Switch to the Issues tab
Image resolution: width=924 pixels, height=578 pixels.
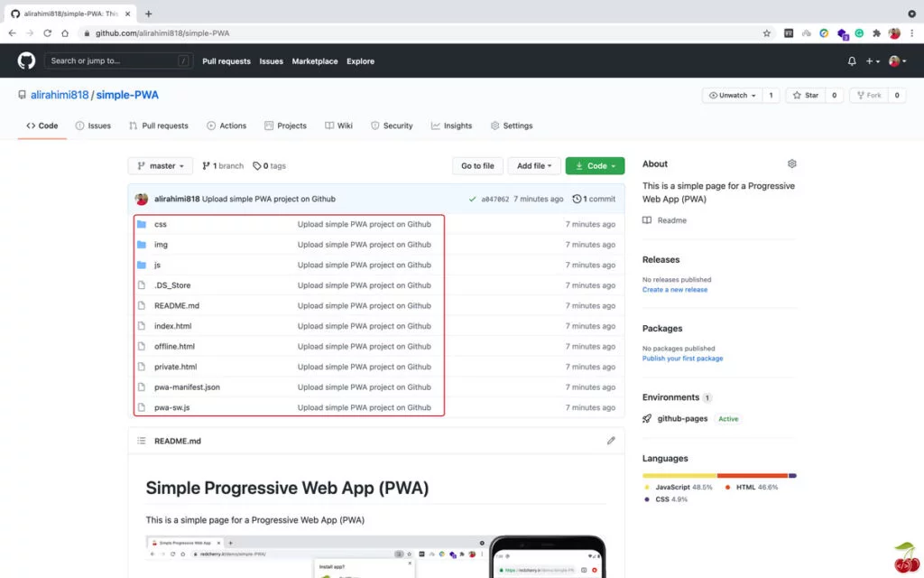93,126
